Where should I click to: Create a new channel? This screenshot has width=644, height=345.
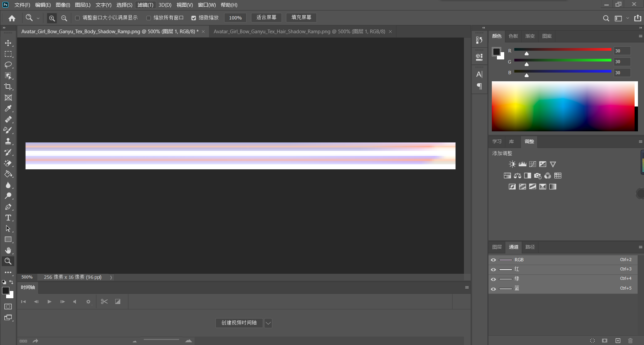618,341
